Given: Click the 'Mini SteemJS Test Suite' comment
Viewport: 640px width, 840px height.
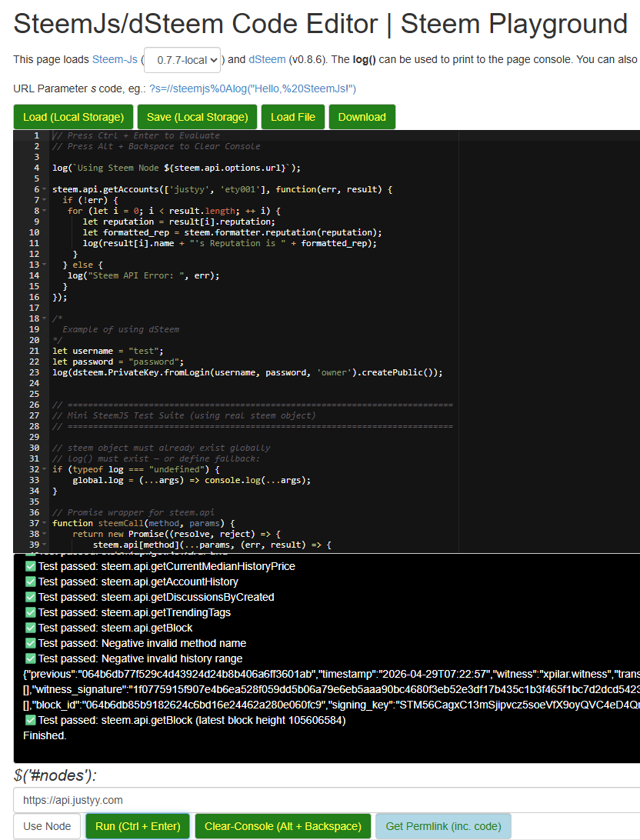Looking at the screenshot, I should point(184,415).
